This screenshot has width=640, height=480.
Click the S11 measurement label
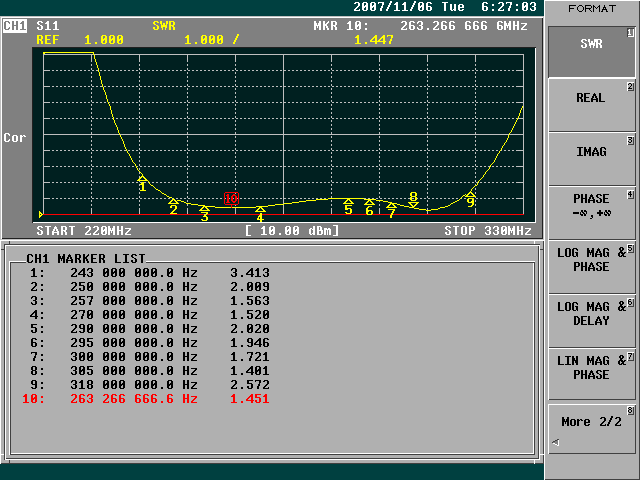[x=48, y=26]
